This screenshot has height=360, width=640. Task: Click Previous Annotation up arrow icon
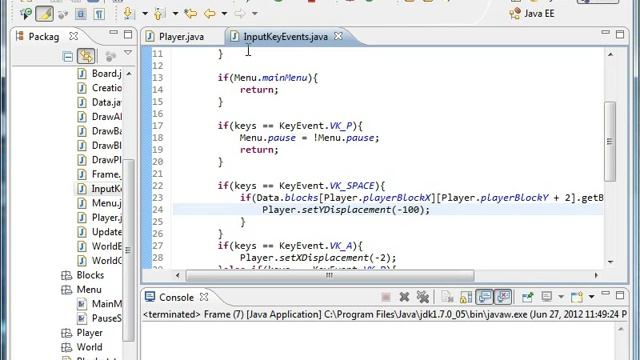159,13
